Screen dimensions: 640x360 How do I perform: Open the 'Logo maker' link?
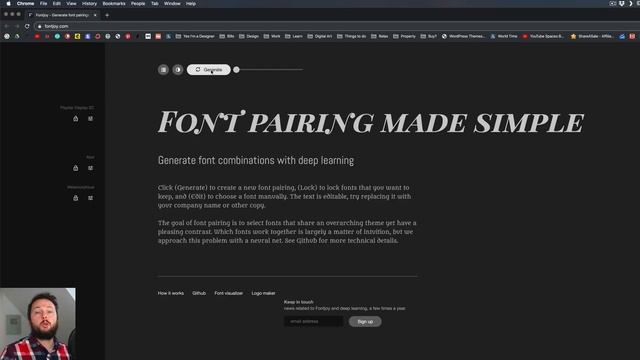click(263, 293)
